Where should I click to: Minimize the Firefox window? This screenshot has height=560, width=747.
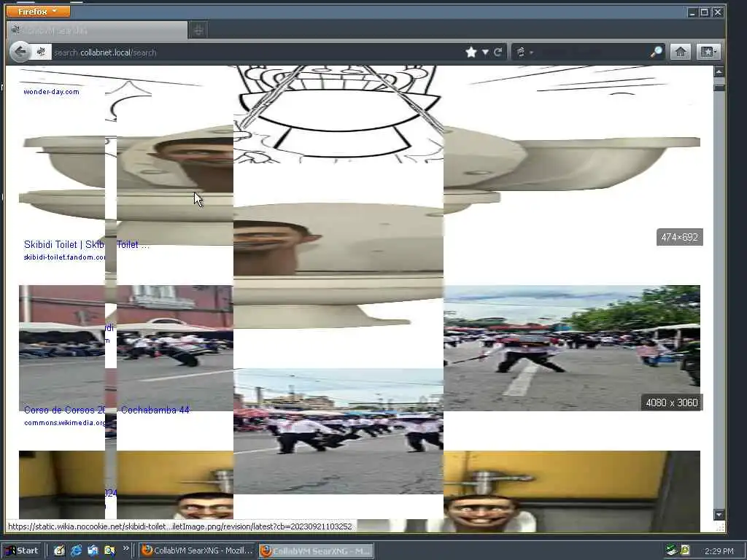[x=692, y=12]
